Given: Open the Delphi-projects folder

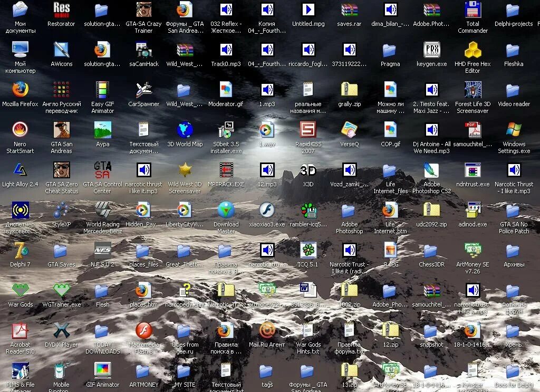Looking at the screenshot, I should [514, 9].
